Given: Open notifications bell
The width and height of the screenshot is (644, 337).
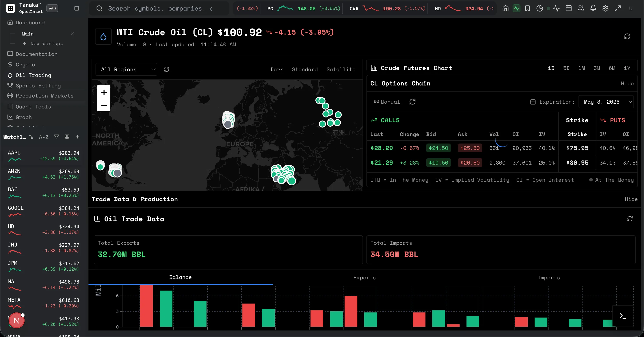Looking at the screenshot, I should 593,8.
